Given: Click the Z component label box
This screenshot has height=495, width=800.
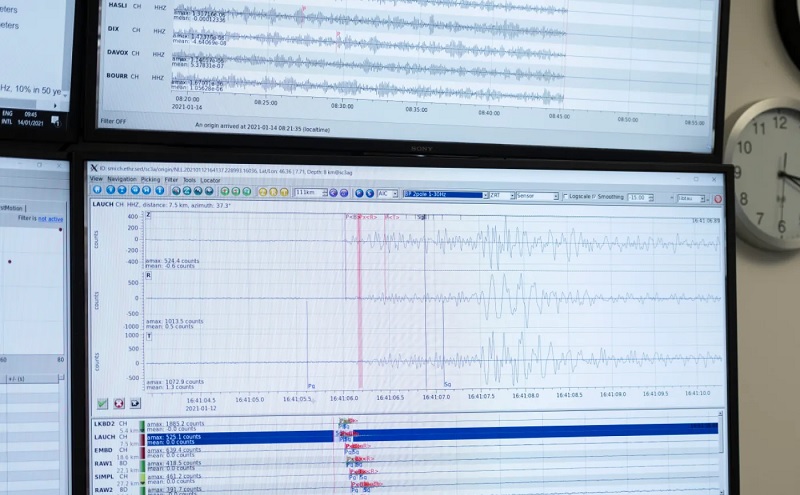Looking at the screenshot, I should click(x=148, y=215).
